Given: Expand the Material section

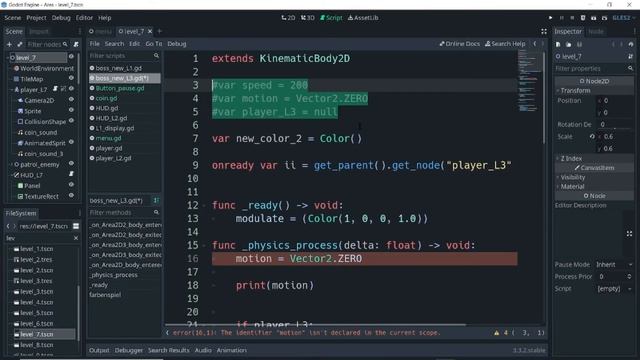Looking at the screenshot, I should tap(594, 187).
